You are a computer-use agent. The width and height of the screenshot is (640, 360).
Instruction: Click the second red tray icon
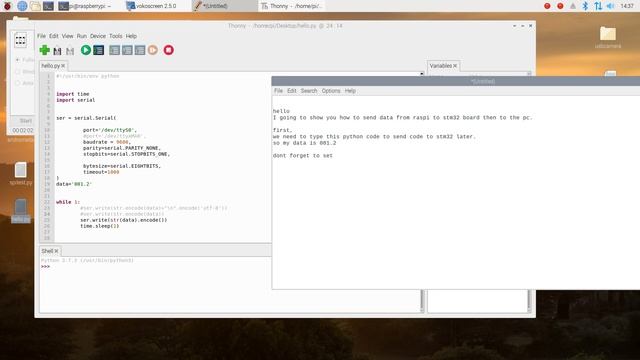(560, 6)
